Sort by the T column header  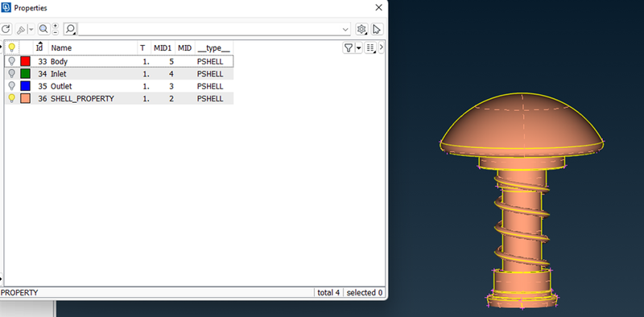coord(142,48)
